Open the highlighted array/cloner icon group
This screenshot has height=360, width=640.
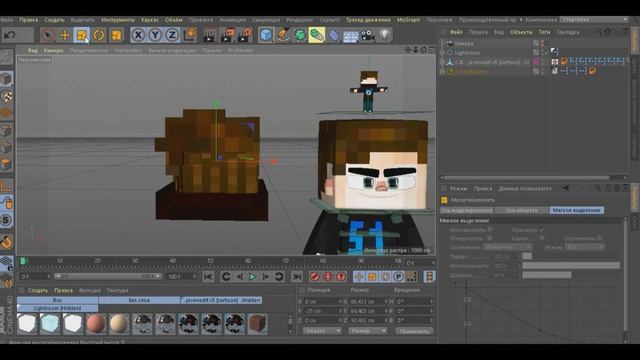point(317,35)
